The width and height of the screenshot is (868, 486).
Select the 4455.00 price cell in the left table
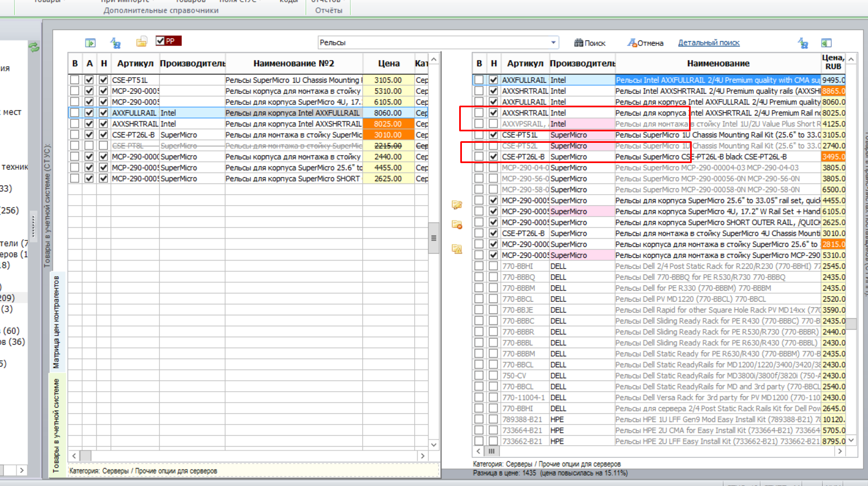click(x=389, y=167)
